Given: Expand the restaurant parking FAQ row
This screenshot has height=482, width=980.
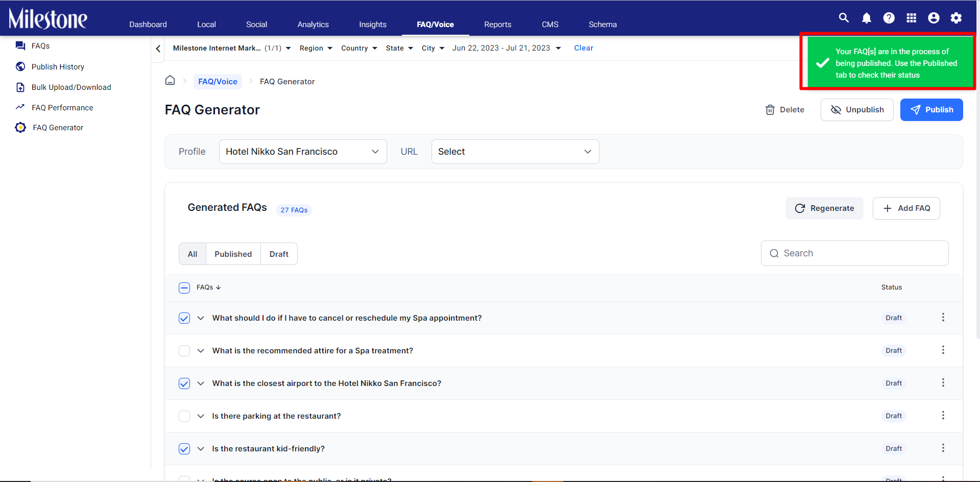Looking at the screenshot, I should (x=201, y=416).
